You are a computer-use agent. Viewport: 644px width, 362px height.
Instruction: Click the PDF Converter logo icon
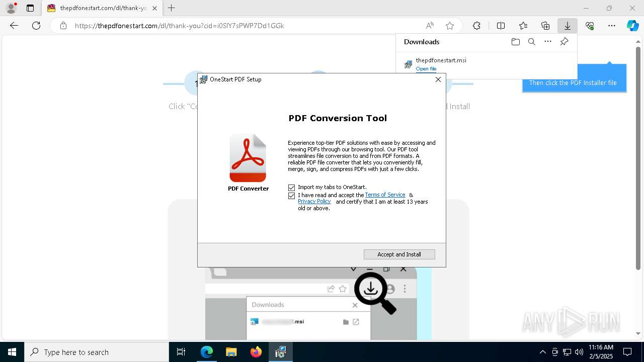click(x=248, y=158)
